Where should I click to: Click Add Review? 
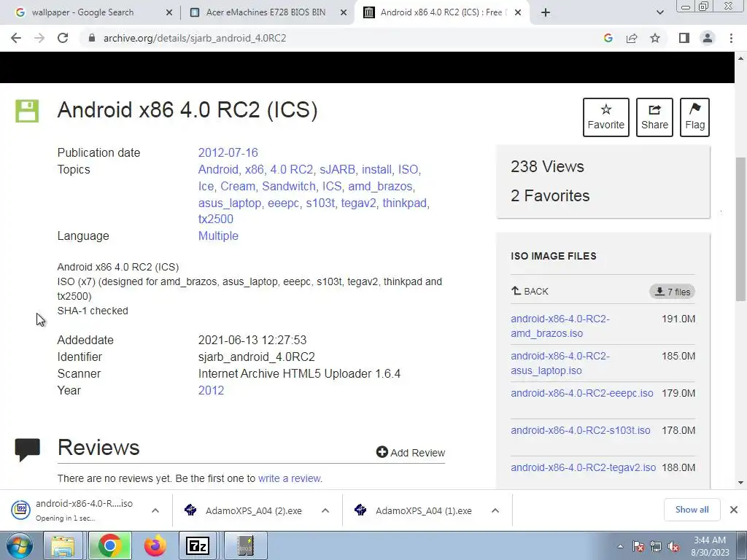pos(410,452)
